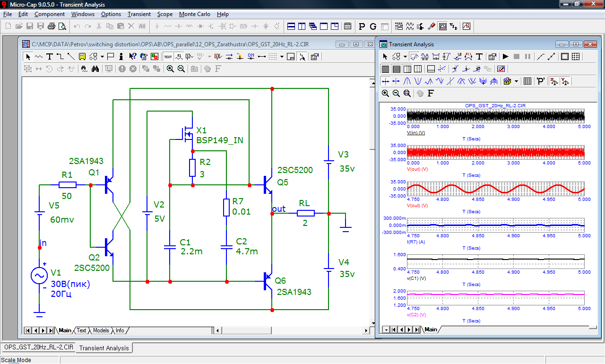This screenshot has width=605, height=364.
Task: Click the BSP149_IN label in schematic
Action: [220, 140]
